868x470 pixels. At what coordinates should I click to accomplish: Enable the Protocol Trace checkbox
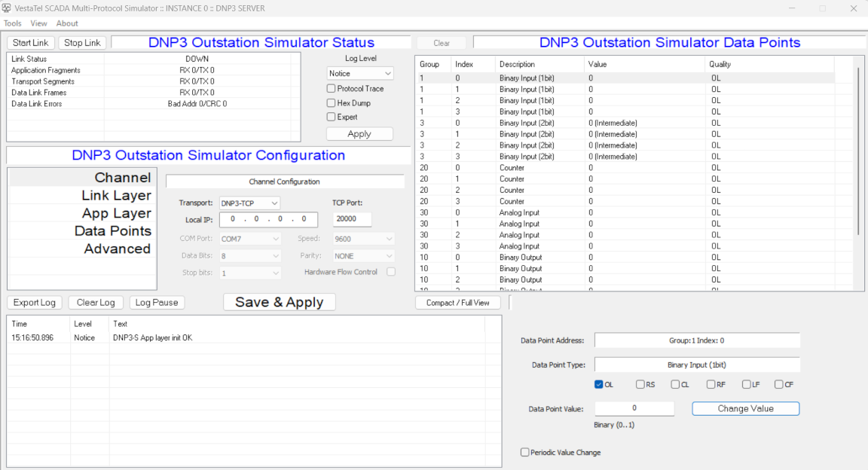tap(332, 89)
